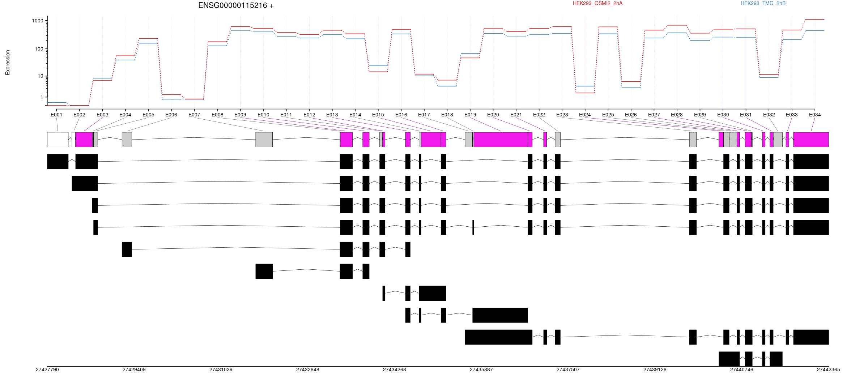Screen dimensions: 868x376
Task: Click exon label E033
Action: (792, 115)
